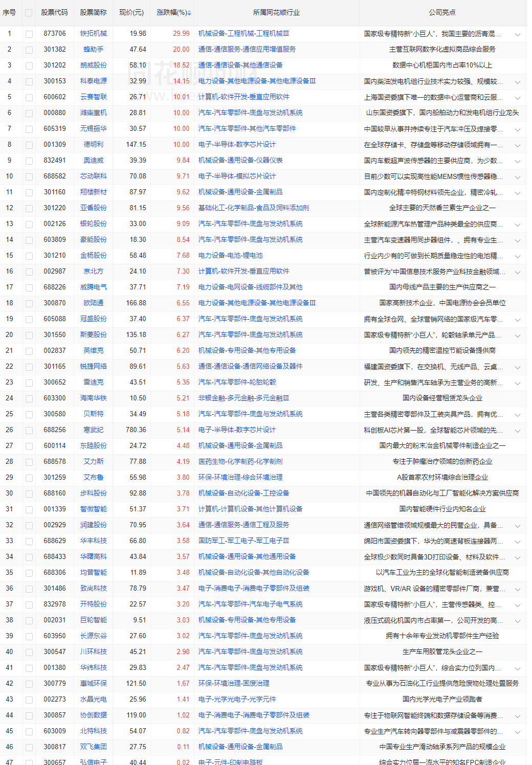Open industry link 环保-环境治理-固废治理

pos(234,684)
